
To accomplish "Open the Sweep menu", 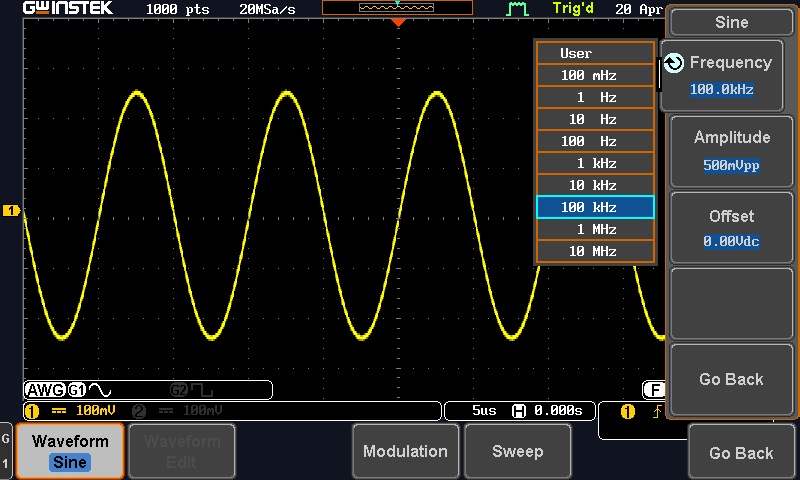I will point(517,451).
